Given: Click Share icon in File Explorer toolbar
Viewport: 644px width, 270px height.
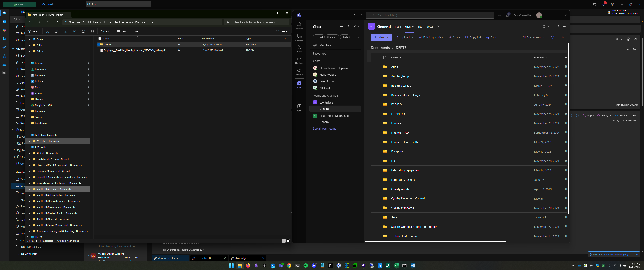Looking at the screenshot, I should pyautogui.click(x=83, y=31).
